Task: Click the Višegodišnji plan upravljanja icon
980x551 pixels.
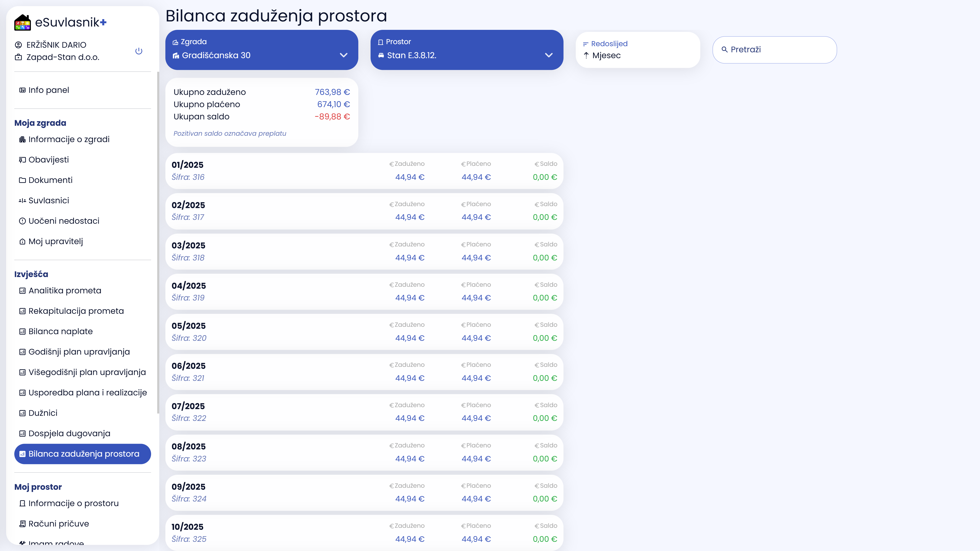Action: click(x=22, y=372)
